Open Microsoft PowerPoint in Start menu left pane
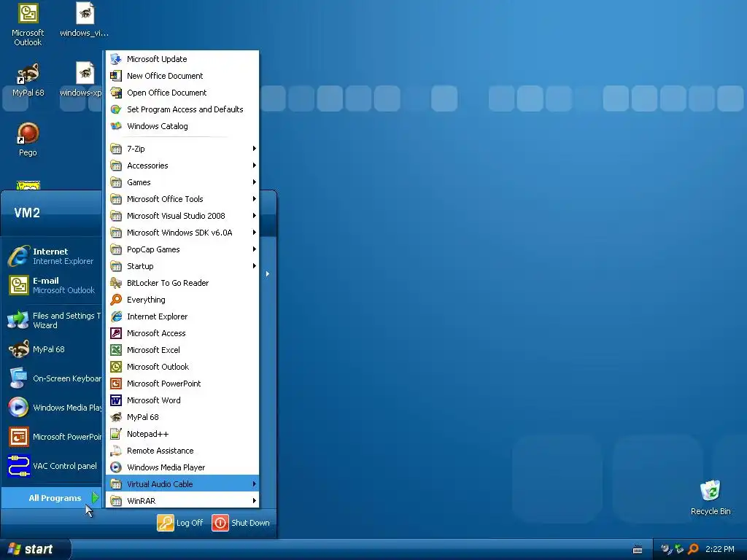747x560 pixels. [x=53, y=437]
